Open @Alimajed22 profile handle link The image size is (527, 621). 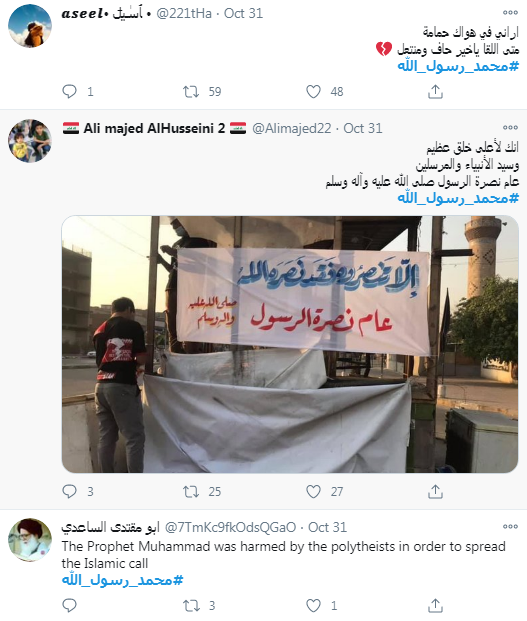tap(291, 128)
